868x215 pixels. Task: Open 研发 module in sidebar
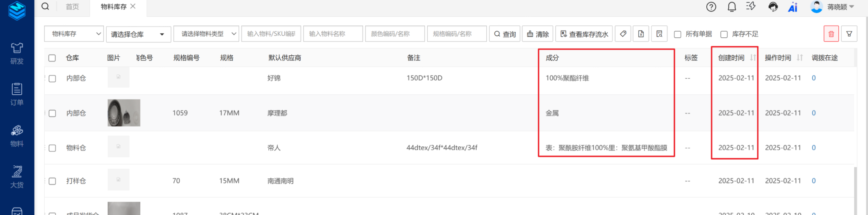pyautogui.click(x=17, y=54)
